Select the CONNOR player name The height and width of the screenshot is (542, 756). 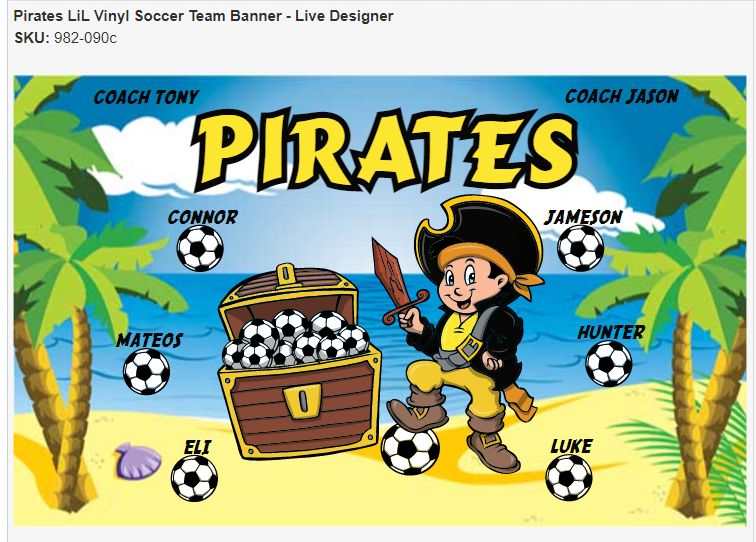pos(202,217)
